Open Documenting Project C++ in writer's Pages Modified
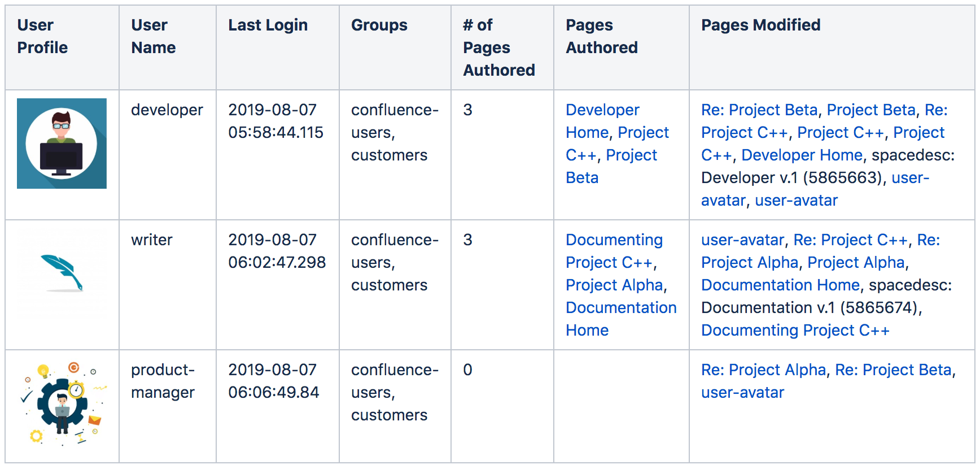The image size is (980, 469). (795, 330)
